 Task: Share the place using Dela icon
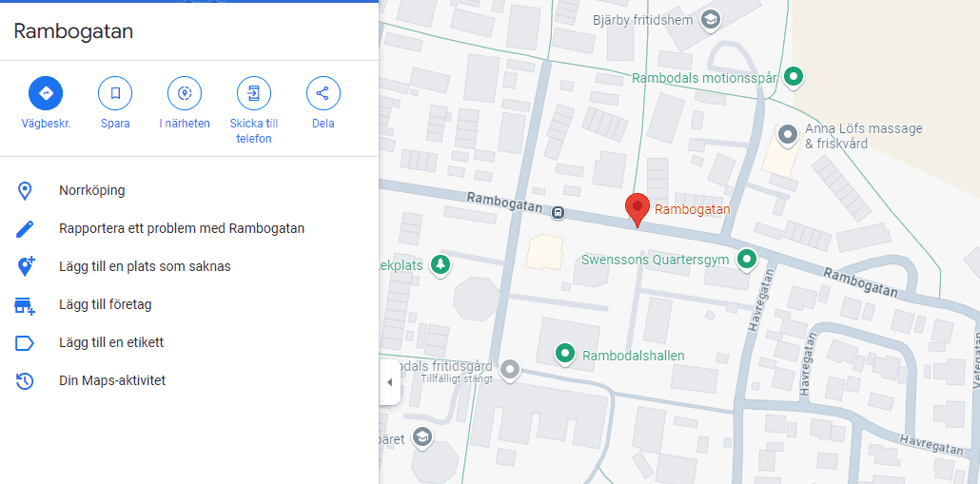[323, 93]
